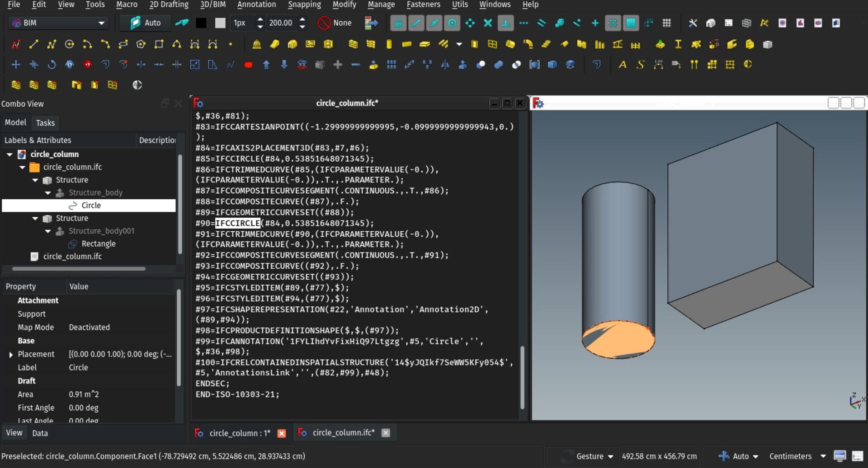
Task: Collapse the circle_column document tree
Action: coord(9,154)
